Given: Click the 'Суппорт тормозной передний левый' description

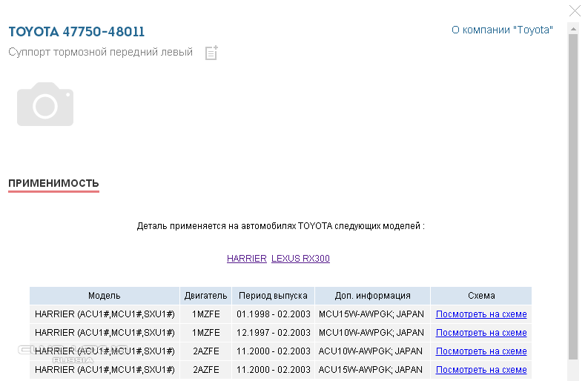Looking at the screenshot, I should (x=101, y=52).
